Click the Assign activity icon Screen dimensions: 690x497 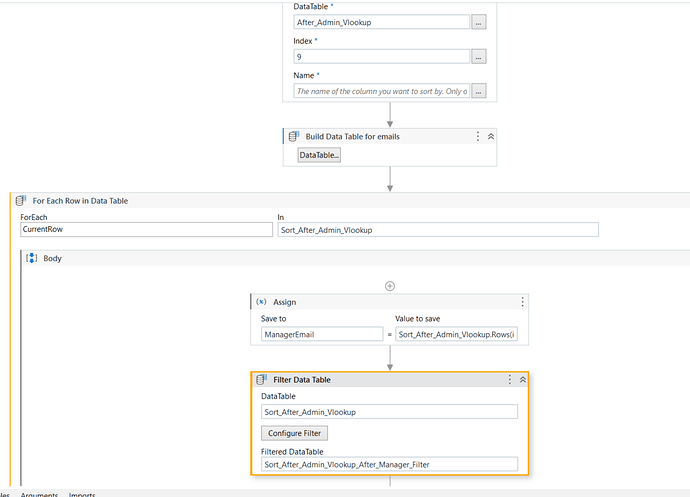(x=261, y=302)
